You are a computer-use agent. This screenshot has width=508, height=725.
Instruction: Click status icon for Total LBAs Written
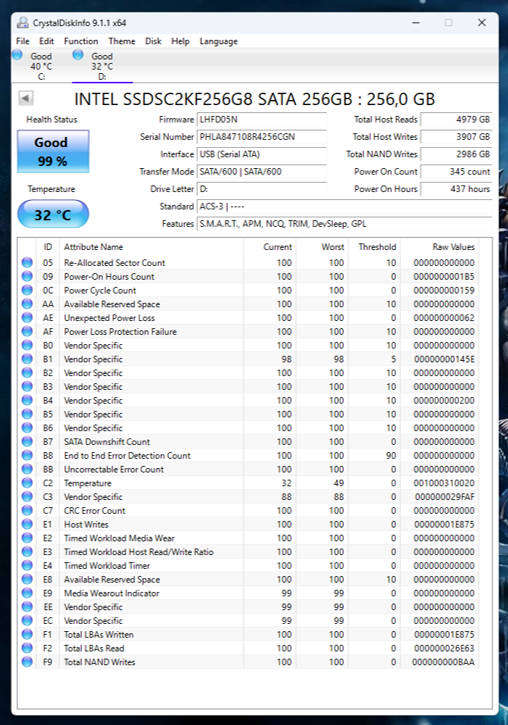(x=27, y=634)
